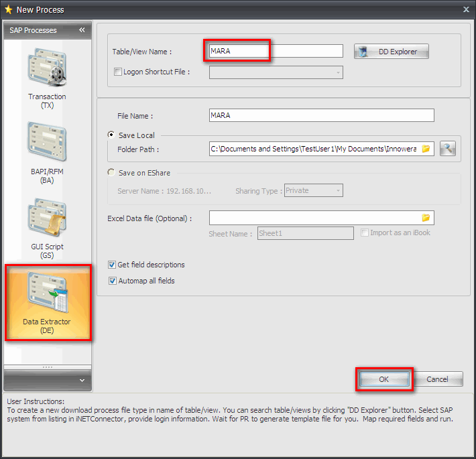Toggle the Automap all fields checkbox
The image size is (476, 459).
[112, 281]
